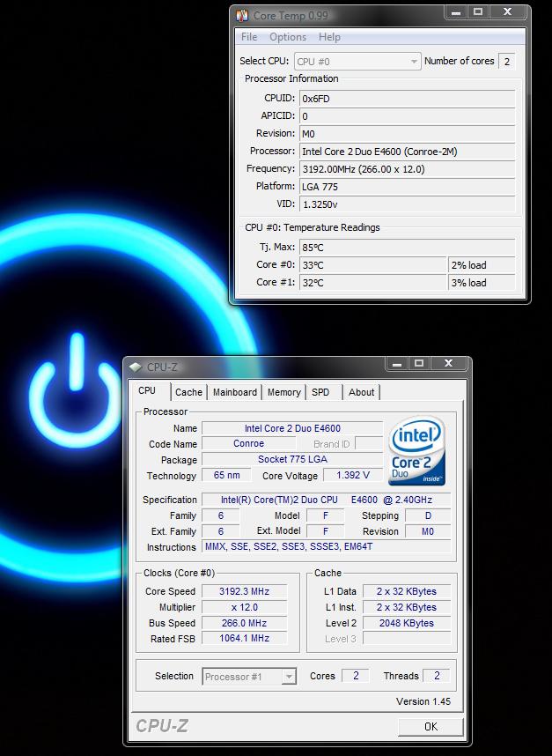
Task: Switch to the Mainboard tab
Action: pyautogui.click(x=235, y=392)
